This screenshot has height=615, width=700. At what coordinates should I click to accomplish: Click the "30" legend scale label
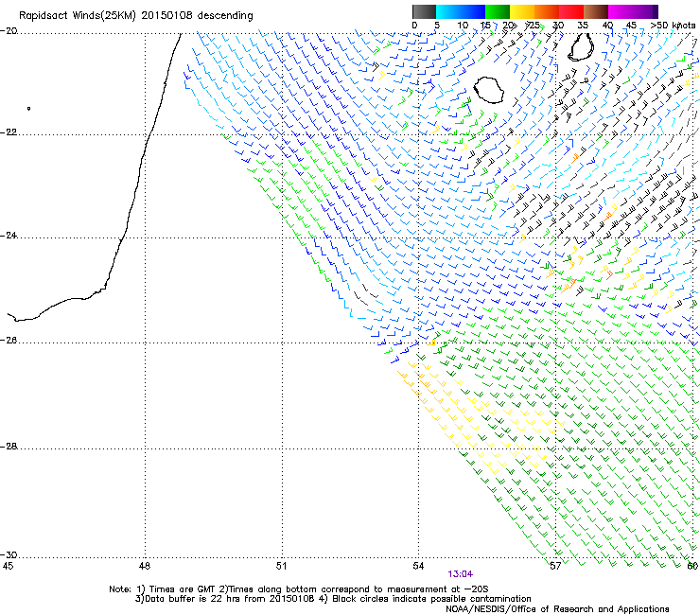[x=558, y=26]
